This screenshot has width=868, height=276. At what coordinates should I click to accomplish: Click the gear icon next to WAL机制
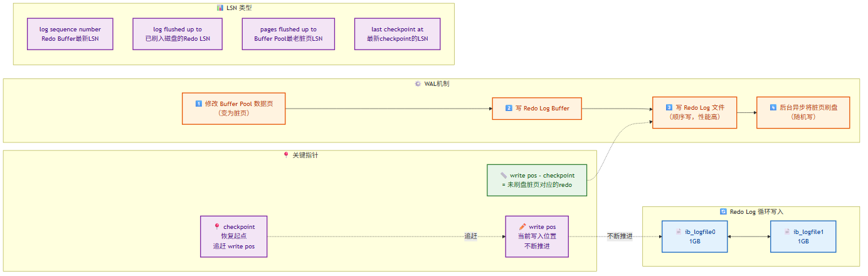point(418,83)
